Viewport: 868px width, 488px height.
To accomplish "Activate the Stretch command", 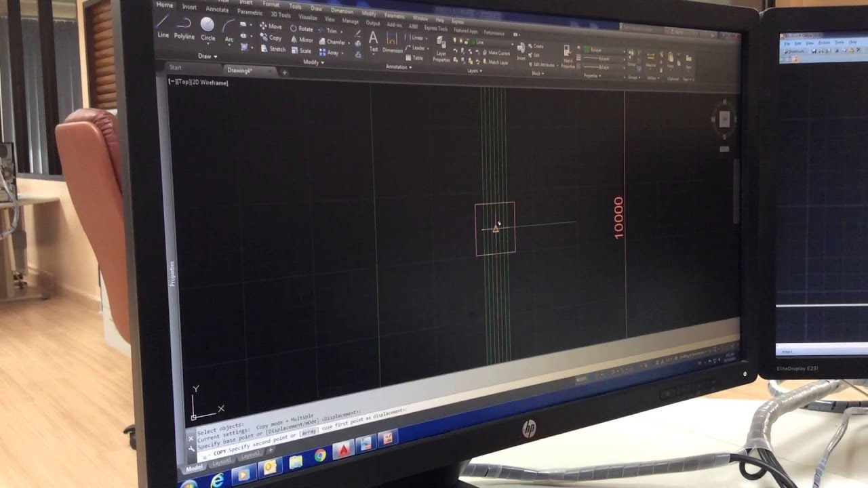I will click(x=273, y=49).
